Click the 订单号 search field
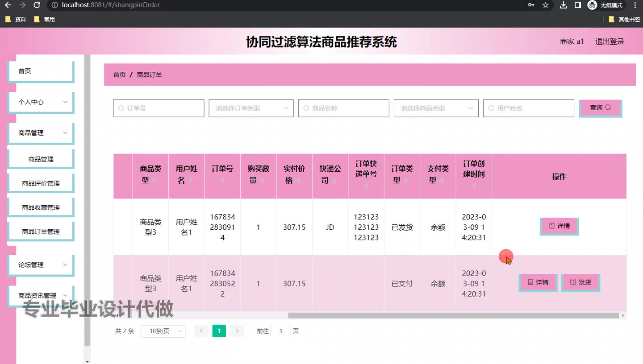 click(159, 108)
